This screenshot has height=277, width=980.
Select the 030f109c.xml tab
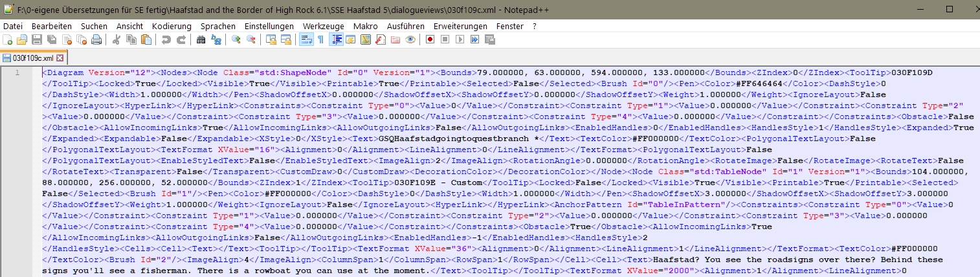[x=32, y=58]
